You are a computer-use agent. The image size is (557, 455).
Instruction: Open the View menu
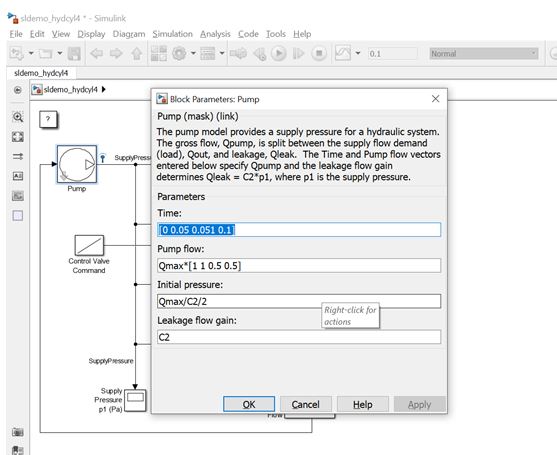click(61, 34)
